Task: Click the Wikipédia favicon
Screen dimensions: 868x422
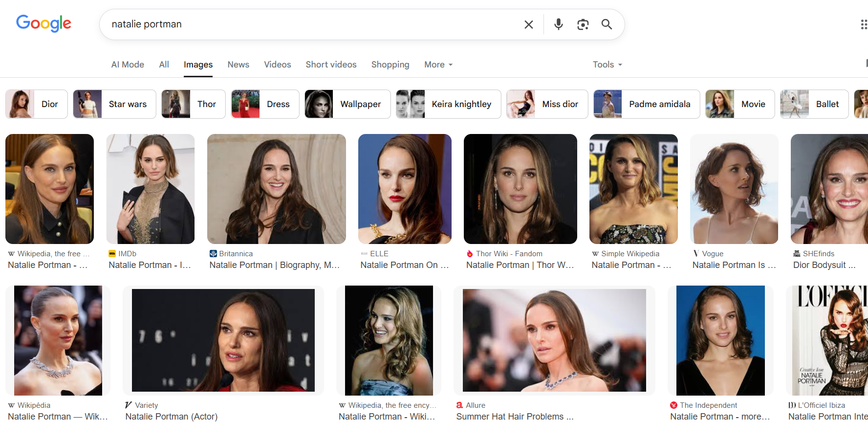Action: 11,405
